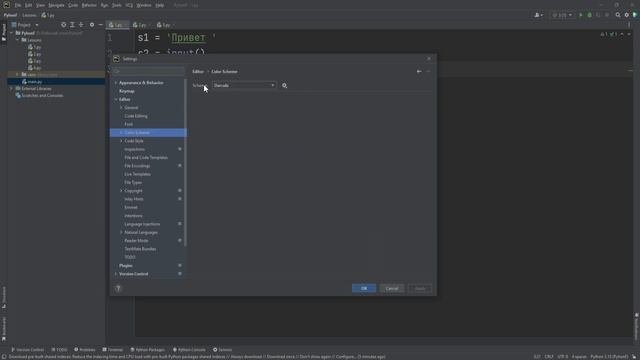The height and width of the screenshot is (360, 640).
Task: Open the Scheme combo box in Settings
Action: pos(244,85)
